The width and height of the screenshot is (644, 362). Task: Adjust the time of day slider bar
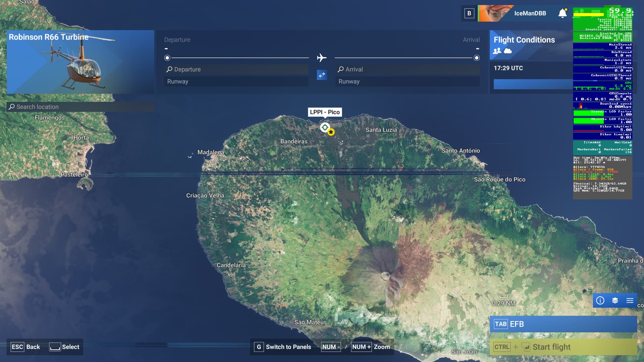coord(533,84)
